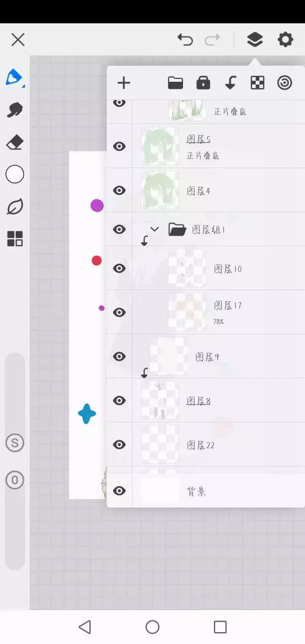
Task: Toggle alpha lock checkerboard icon
Action: 258,83
